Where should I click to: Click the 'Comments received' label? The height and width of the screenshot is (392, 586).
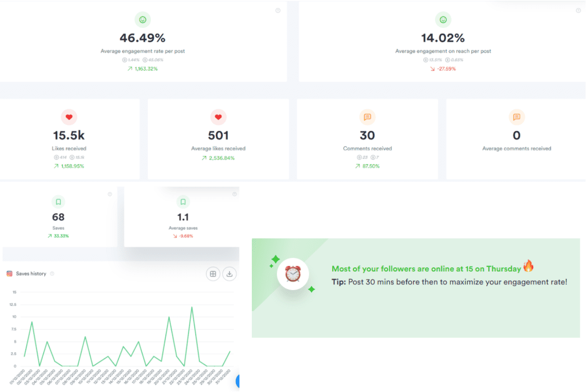click(367, 148)
